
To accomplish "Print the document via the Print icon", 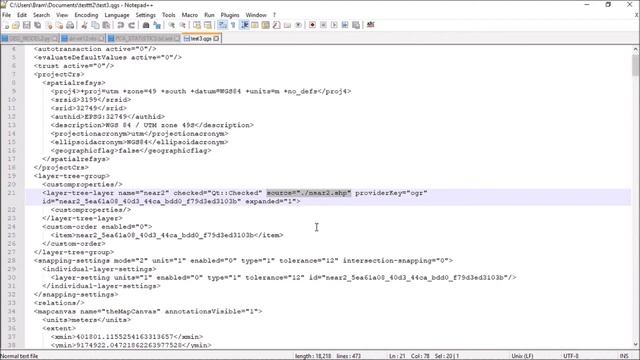I will (70, 25).
